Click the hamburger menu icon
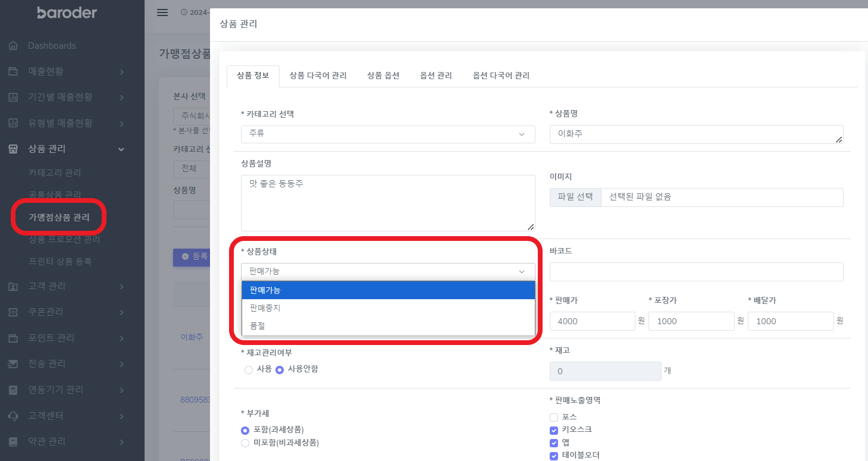This screenshot has width=868, height=461. [x=162, y=12]
